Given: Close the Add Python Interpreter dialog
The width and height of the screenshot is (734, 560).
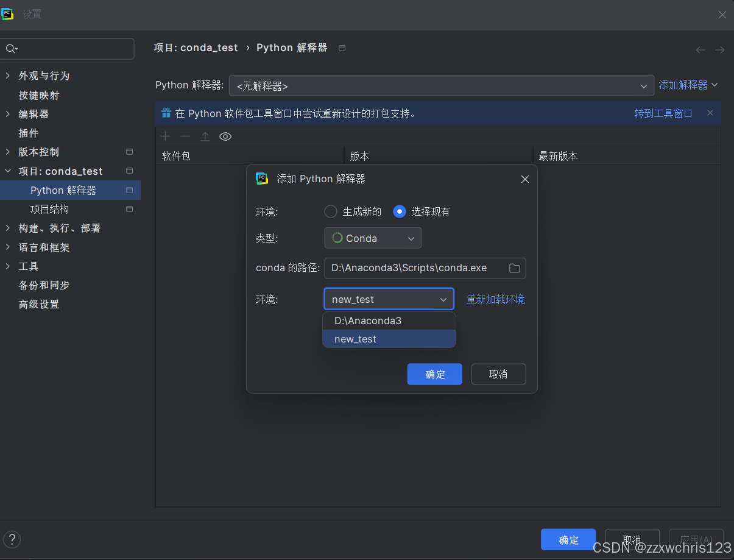Looking at the screenshot, I should [524, 179].
